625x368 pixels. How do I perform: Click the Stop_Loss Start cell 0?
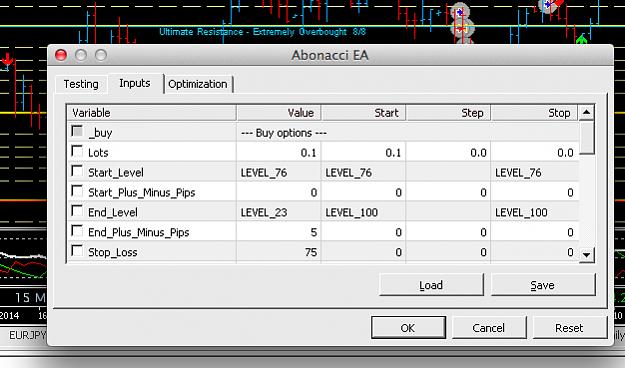pyautogui.click(x=364, y=252)
